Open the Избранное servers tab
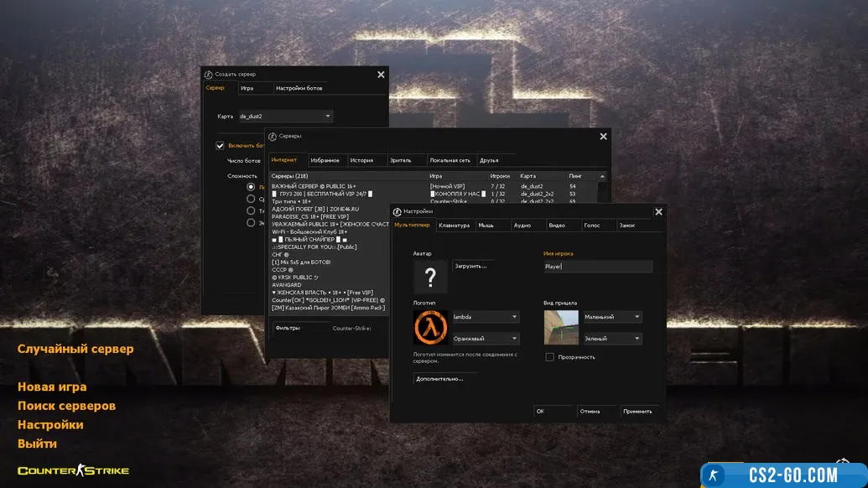Viewport: 868px width, 488px height. tap(325, 159)
